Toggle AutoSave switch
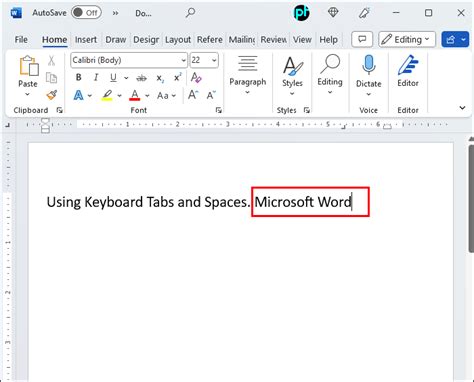Image resolution: width=474 pixels, height=382 pixels. click(86, 13)
